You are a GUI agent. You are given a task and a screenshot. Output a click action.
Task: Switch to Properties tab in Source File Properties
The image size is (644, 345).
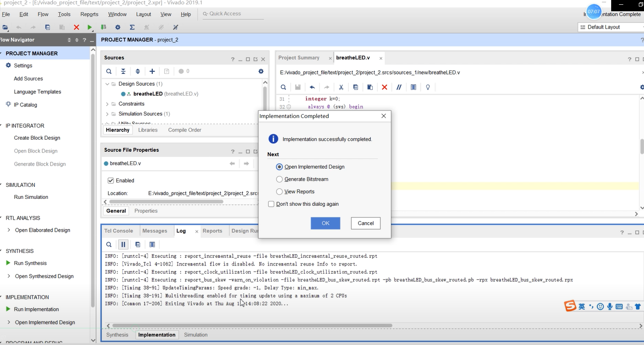tap(146, 211)
